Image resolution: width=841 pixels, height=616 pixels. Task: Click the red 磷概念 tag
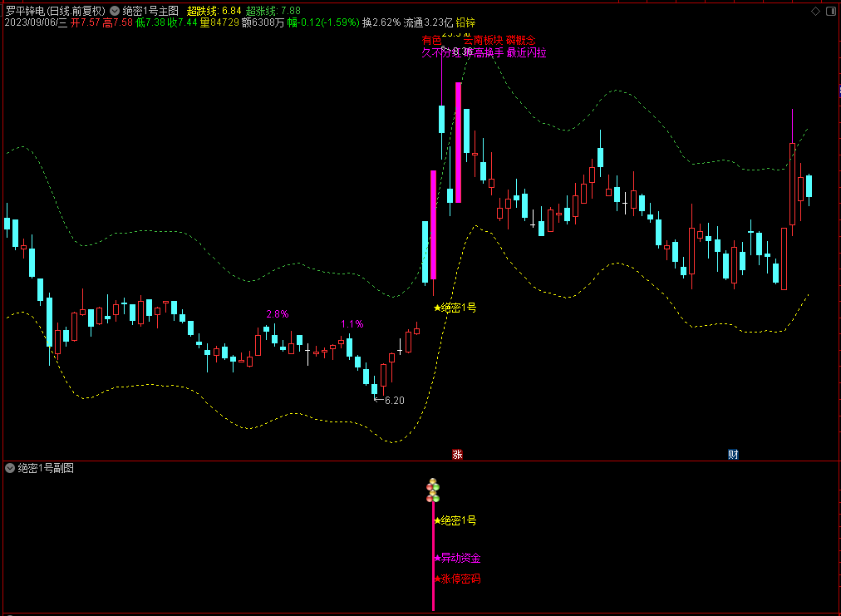521,41
